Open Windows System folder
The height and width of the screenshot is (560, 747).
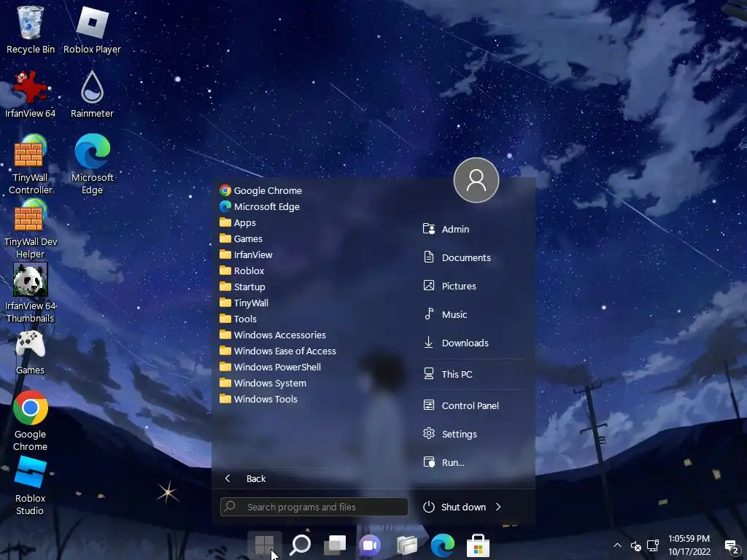coord(263,383)
